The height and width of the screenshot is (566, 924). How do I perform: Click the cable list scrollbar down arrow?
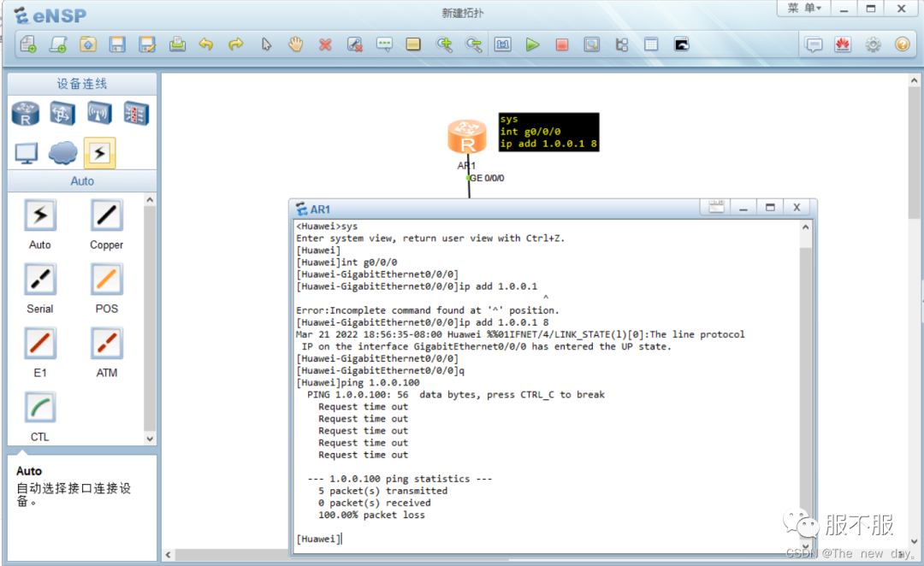pyautogui.click(x=150, y=439)
